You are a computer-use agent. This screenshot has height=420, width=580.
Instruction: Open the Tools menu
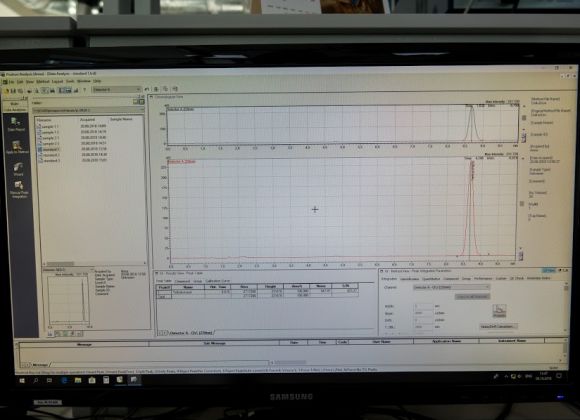coord(70,81)
